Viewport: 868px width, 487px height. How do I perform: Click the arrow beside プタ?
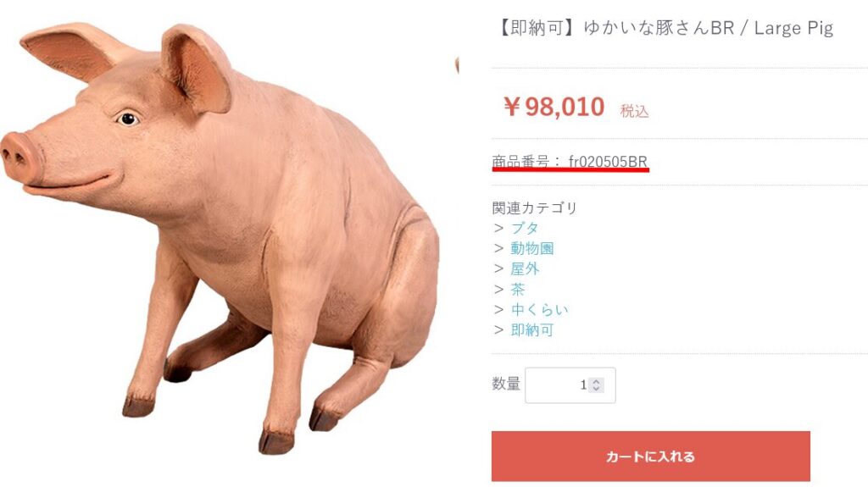[x=498, y=228]
